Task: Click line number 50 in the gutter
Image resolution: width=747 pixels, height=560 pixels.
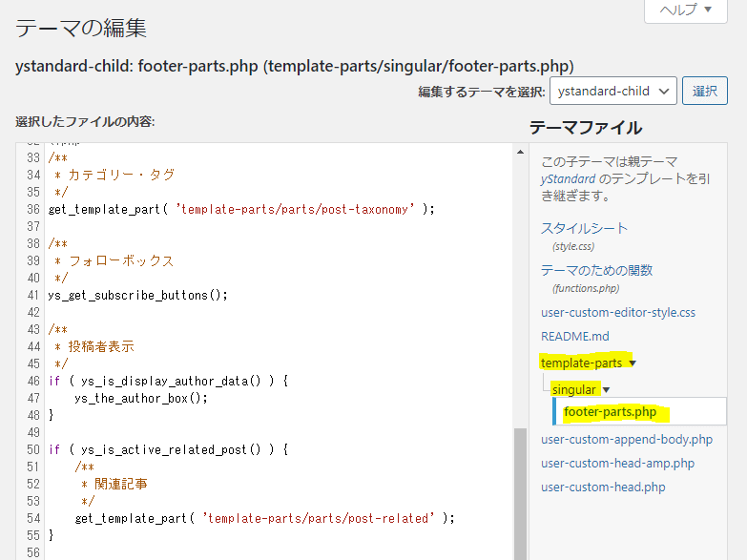Action: pos(32,450)
